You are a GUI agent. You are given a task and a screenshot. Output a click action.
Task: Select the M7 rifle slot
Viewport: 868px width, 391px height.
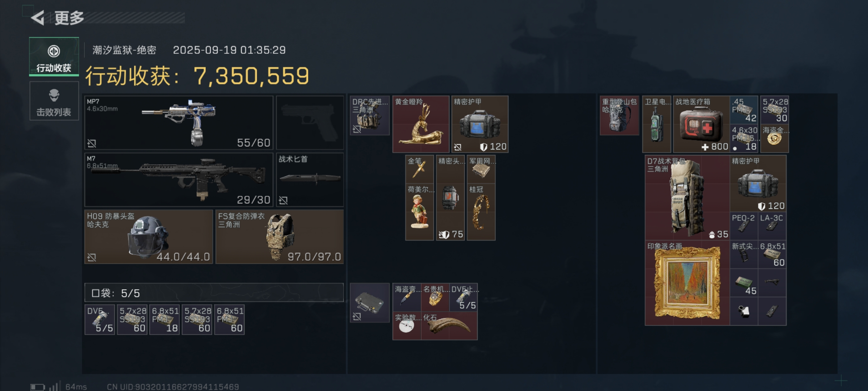click(179, 180)
